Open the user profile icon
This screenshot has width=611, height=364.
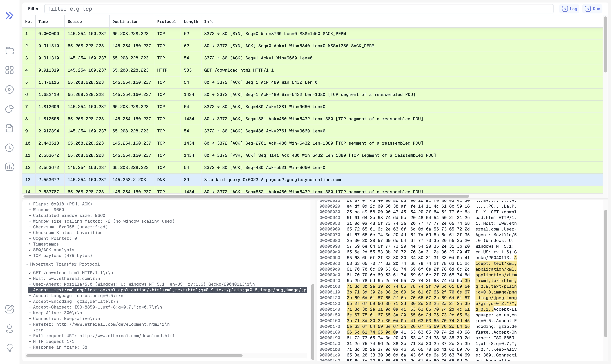[9, 328]
